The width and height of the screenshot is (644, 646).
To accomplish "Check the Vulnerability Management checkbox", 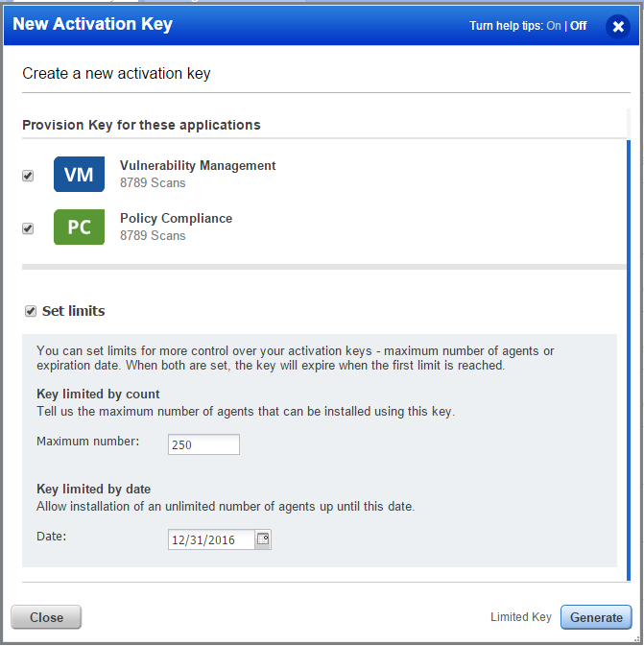I will pos(28,176).
